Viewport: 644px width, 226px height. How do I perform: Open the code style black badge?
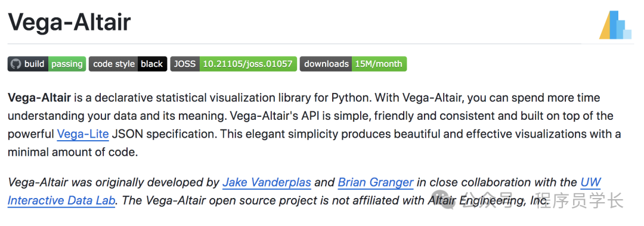coord(128,64)
